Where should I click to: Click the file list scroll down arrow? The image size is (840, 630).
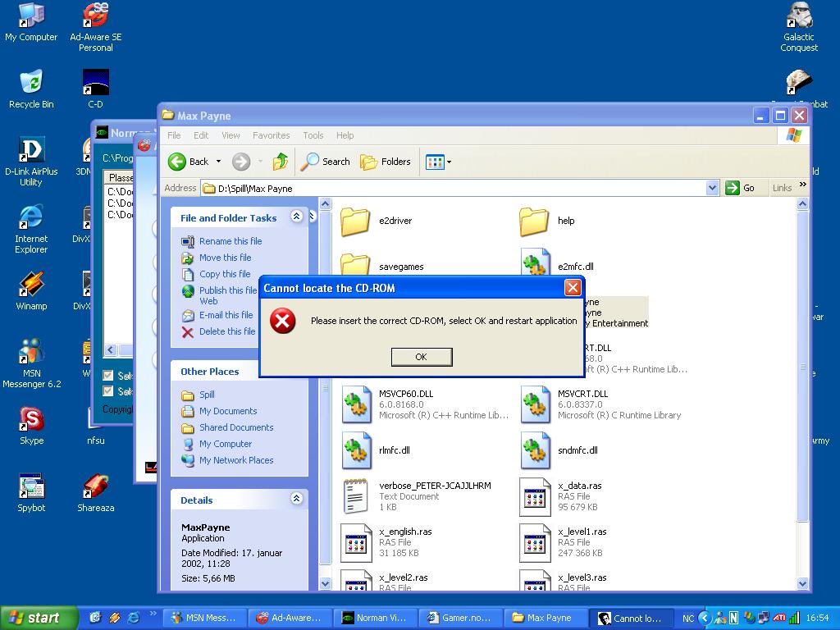click(x=802, y=583)
